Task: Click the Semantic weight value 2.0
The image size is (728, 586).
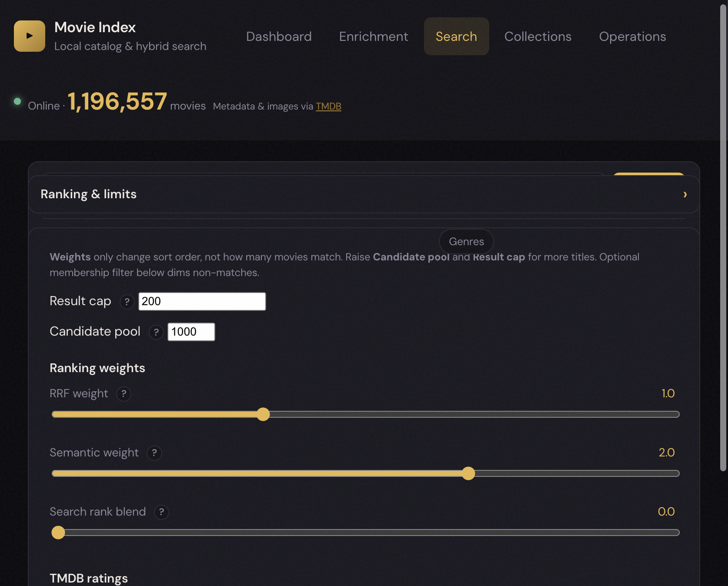Action: (667, 453)
